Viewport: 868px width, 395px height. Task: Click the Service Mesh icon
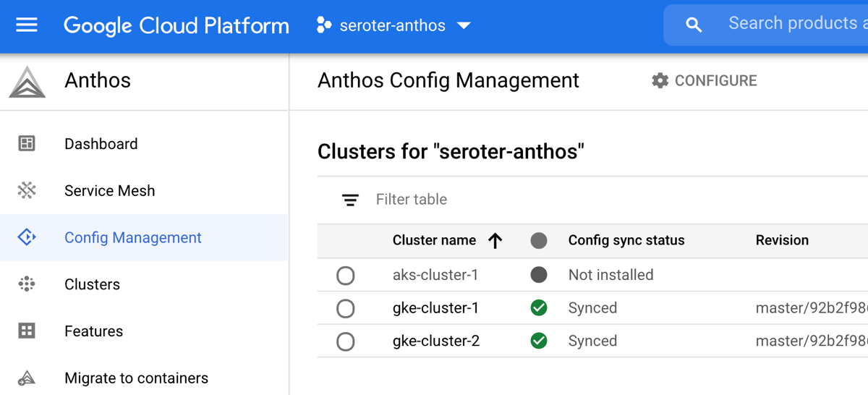click(27, 190)
